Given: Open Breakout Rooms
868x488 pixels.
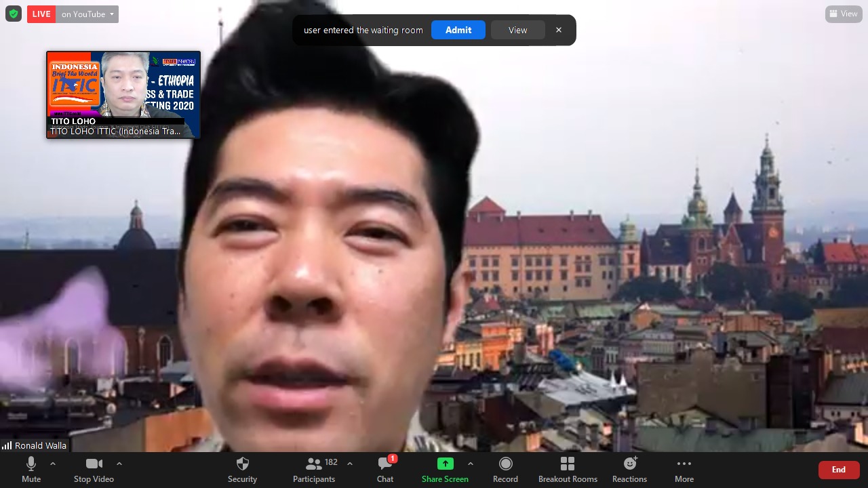Looking at the screenshot, I should click(568, 469).
